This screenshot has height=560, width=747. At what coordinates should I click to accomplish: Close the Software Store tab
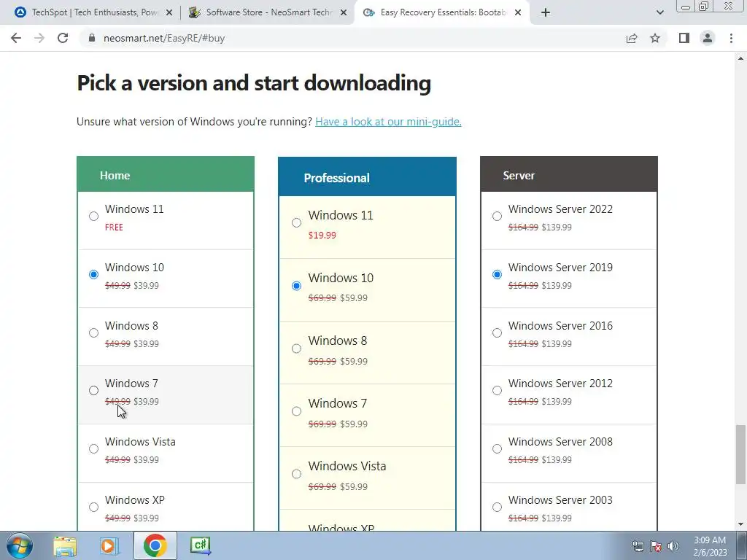tap(344, 13)
